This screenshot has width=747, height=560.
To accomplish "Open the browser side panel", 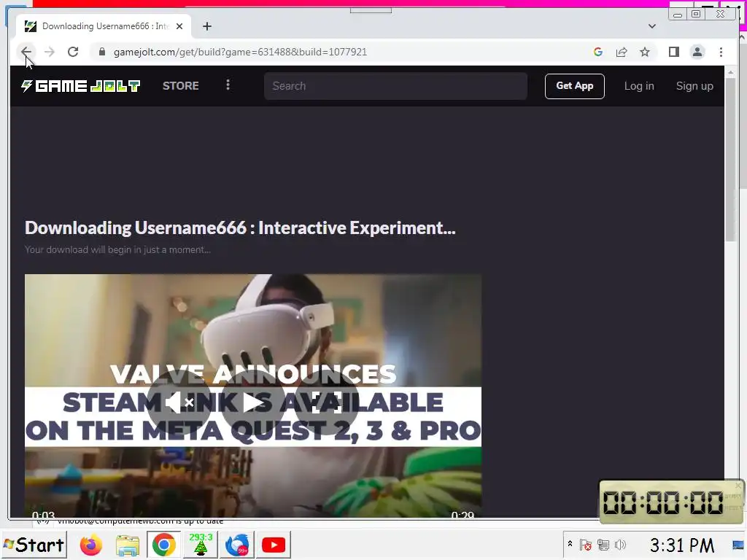I will pyautogui.click(x=673, y=52).
